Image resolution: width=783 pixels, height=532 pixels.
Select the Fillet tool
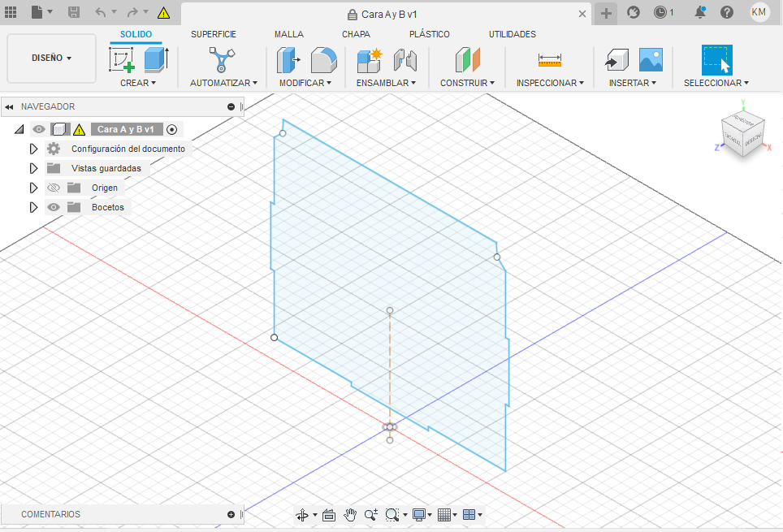323,60
